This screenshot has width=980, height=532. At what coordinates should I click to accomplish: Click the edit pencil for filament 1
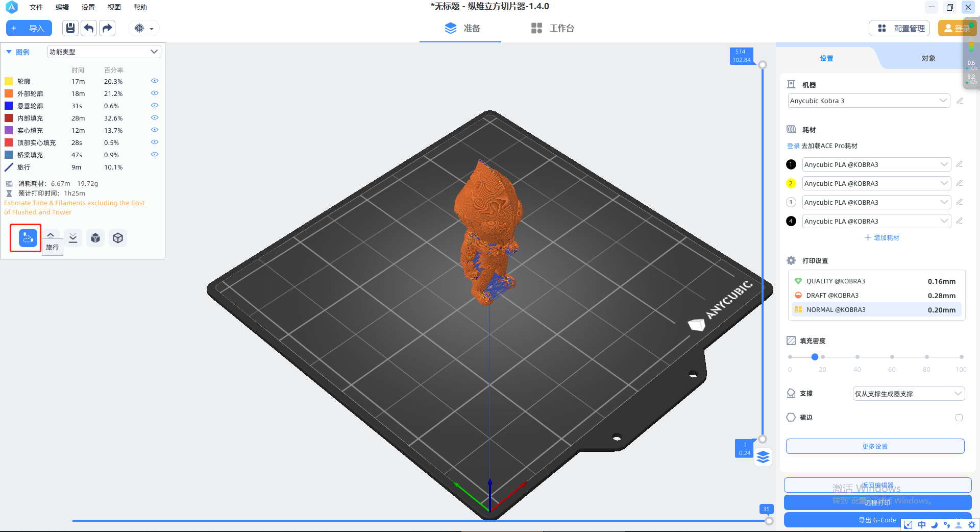960,164
